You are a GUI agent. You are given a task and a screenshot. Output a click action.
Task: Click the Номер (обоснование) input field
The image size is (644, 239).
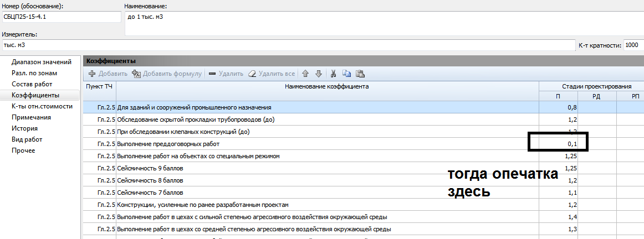pyautogui.click(x=61, y=17)
